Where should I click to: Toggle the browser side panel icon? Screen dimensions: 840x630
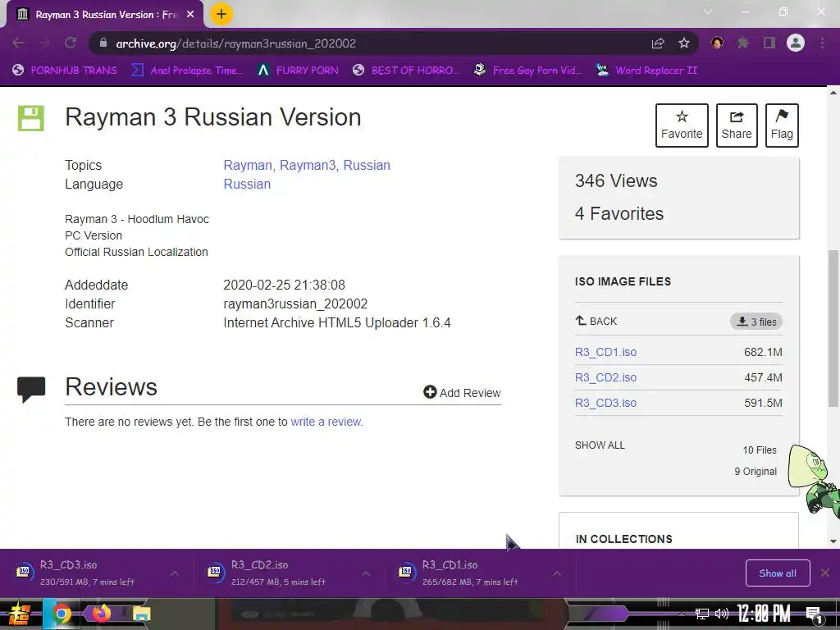point(769,43)
